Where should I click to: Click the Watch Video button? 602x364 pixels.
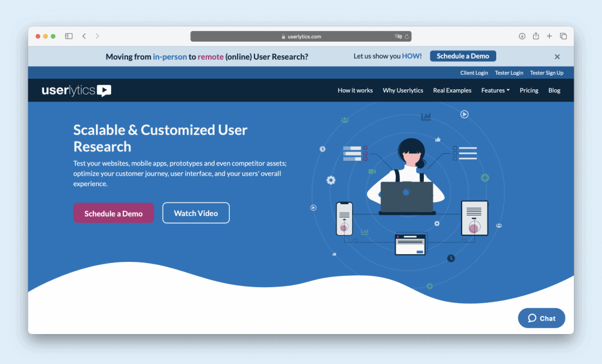(196, 213)
